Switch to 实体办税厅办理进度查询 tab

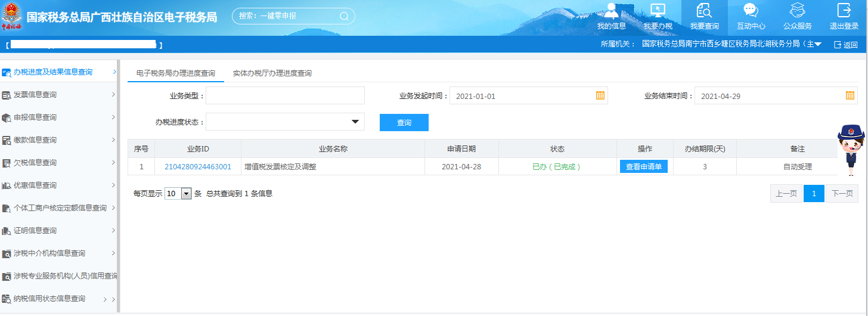(x=272, y=73)
